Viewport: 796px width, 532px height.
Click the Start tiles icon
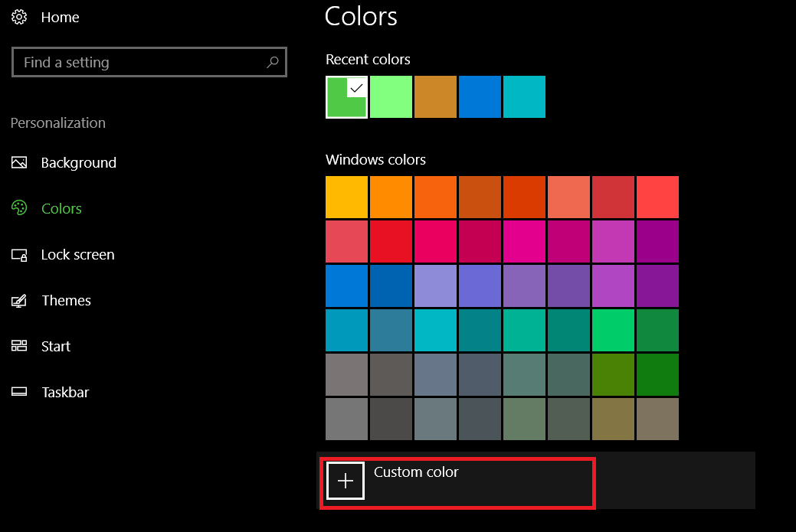(x=20, y=346)
